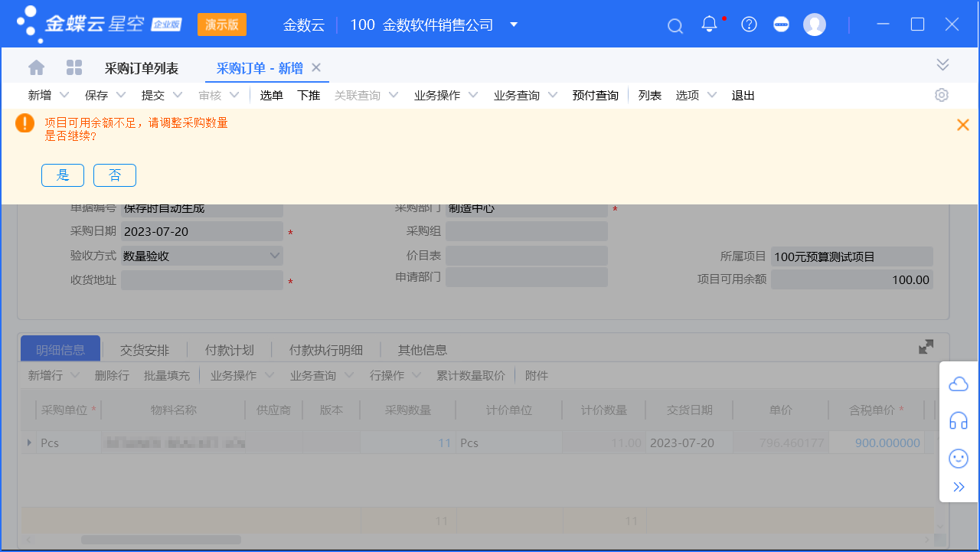
Task: Click 退出 to exit the form
Action: click(x=743, y=95)
